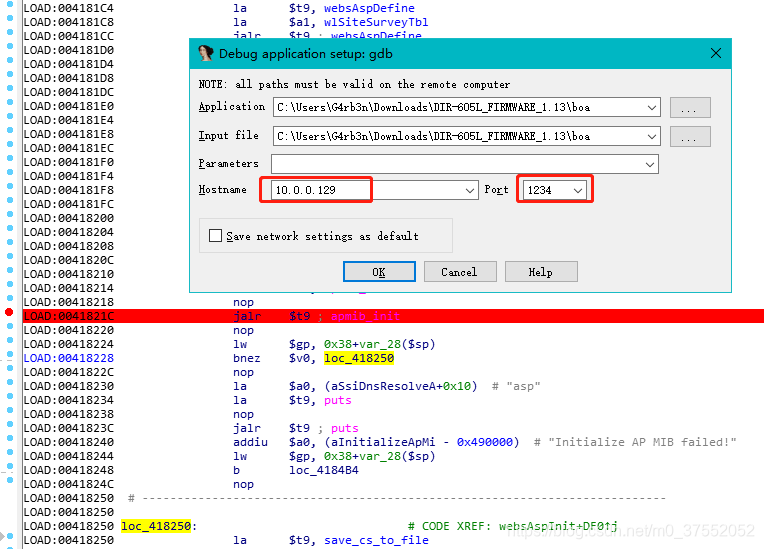Select the highlighted jalr $t9 apmib_init line
The width and height of the screenshot is (764, 549).
coord(393,316)
